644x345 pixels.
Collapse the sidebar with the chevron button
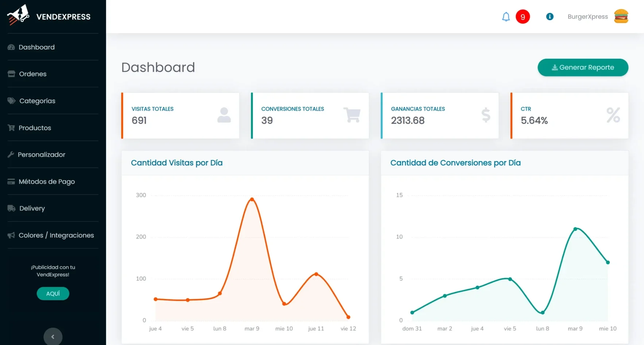53,337
